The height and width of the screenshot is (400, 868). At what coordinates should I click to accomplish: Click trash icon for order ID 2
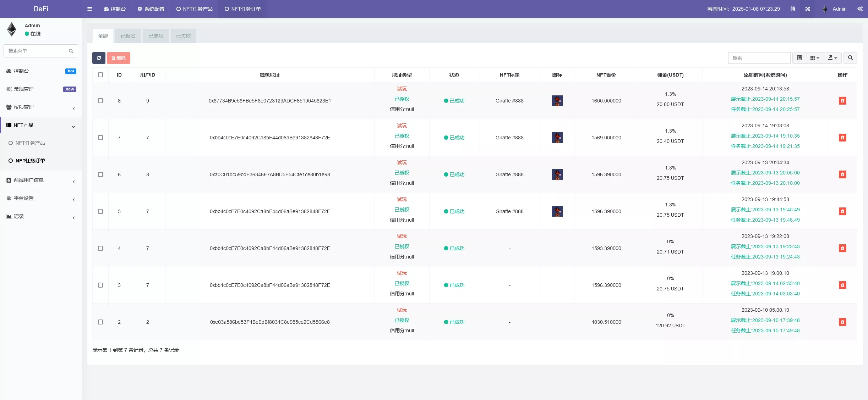click(x=842, y=322)
